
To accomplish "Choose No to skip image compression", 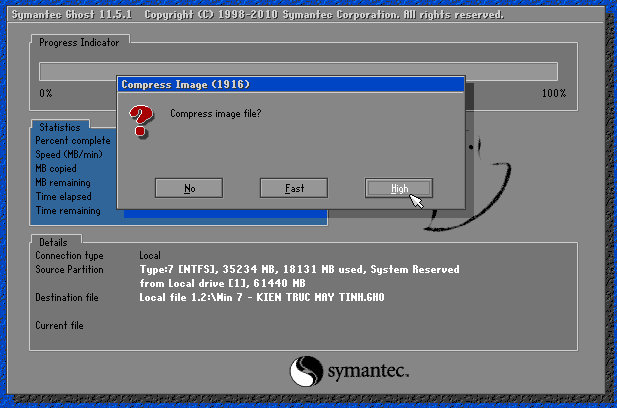I will [x=189, y=188].
